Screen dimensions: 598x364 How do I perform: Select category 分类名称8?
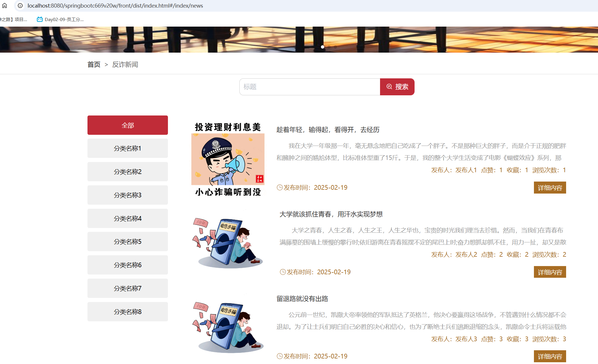click(128, 312)
